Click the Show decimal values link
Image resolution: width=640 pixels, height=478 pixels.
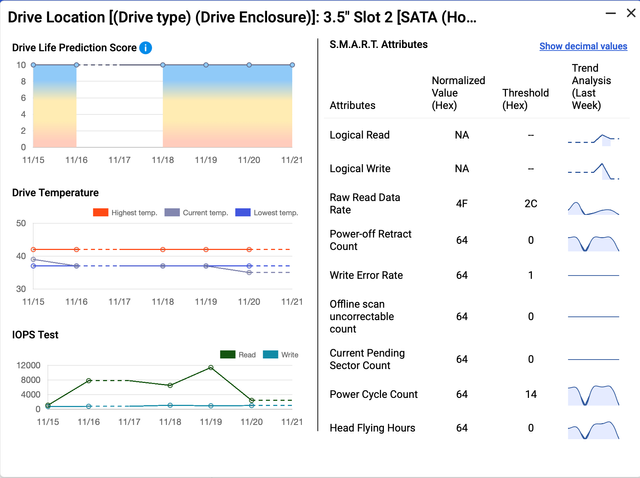coord(583,47)
